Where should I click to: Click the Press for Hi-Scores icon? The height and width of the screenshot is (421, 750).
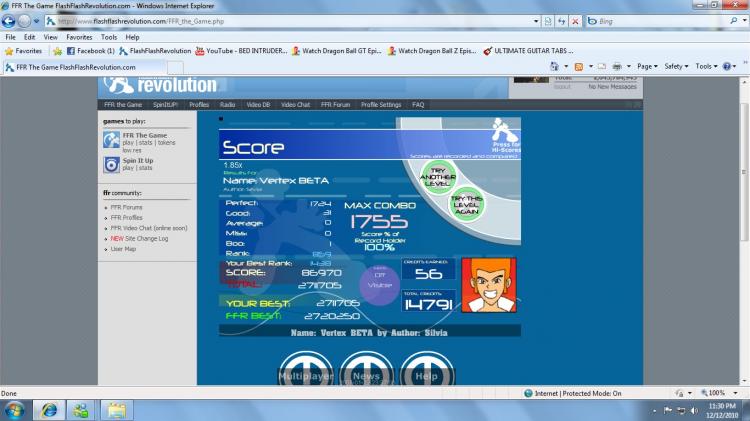point(505,135)
